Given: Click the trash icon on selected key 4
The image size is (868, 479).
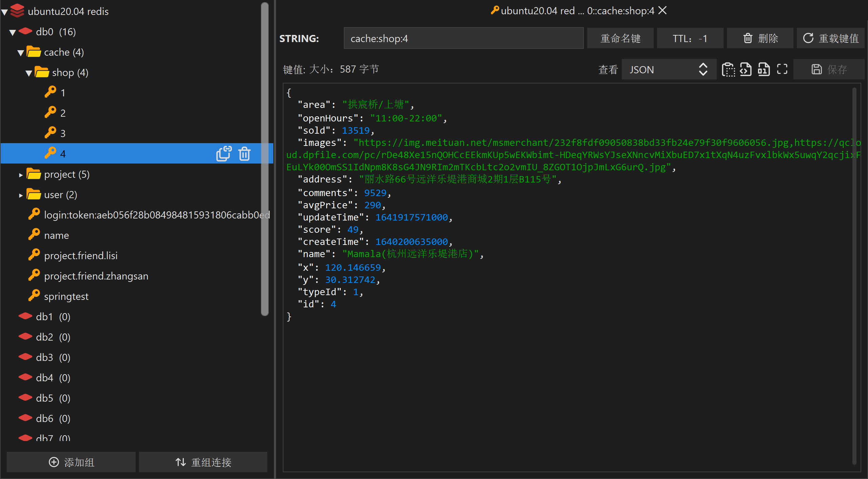Looking at the screenshot, I should [244, 154].
